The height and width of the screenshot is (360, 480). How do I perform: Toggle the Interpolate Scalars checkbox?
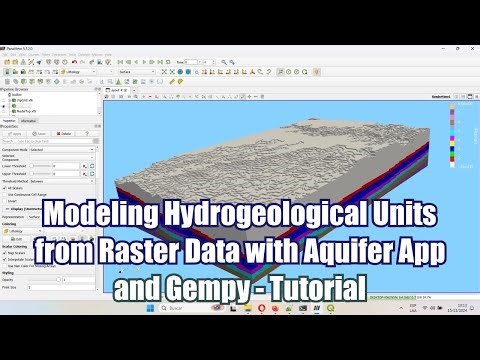pyautogui.click(x=5, y=259)
